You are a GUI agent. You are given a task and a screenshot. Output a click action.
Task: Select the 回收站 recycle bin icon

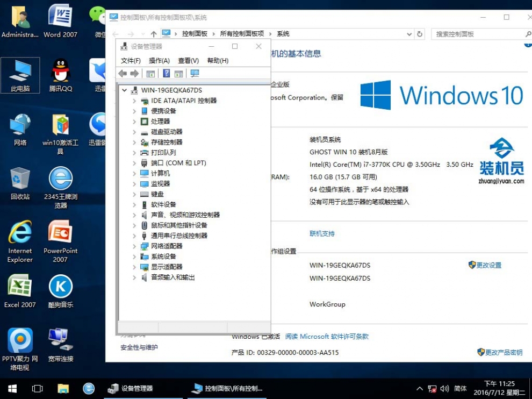click(x=20, y=183)
